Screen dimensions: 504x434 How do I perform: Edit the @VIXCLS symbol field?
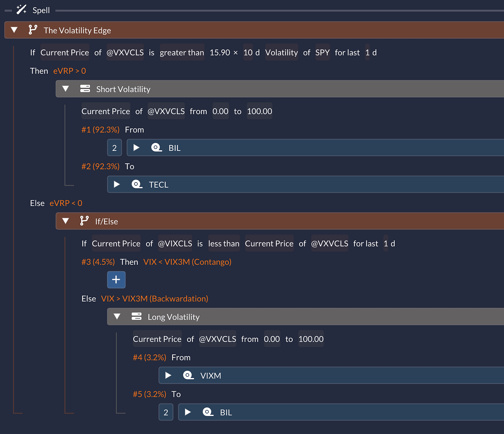click(175, 244)
